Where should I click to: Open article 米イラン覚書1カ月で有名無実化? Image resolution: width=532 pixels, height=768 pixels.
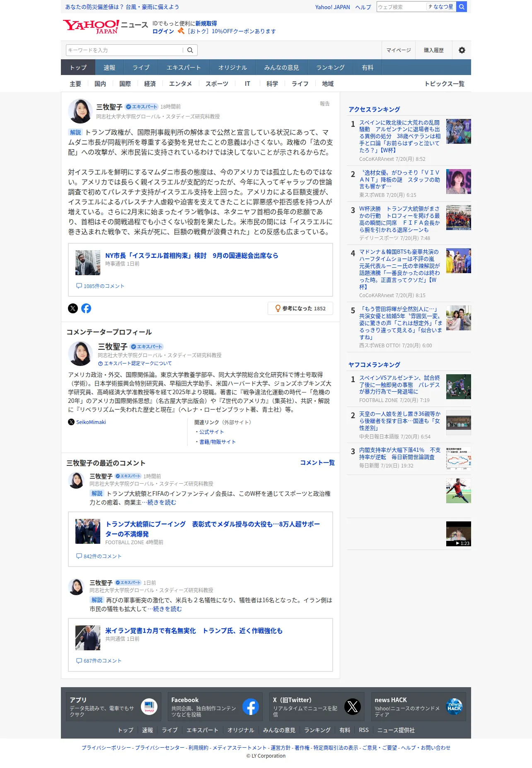coord(194,631)
